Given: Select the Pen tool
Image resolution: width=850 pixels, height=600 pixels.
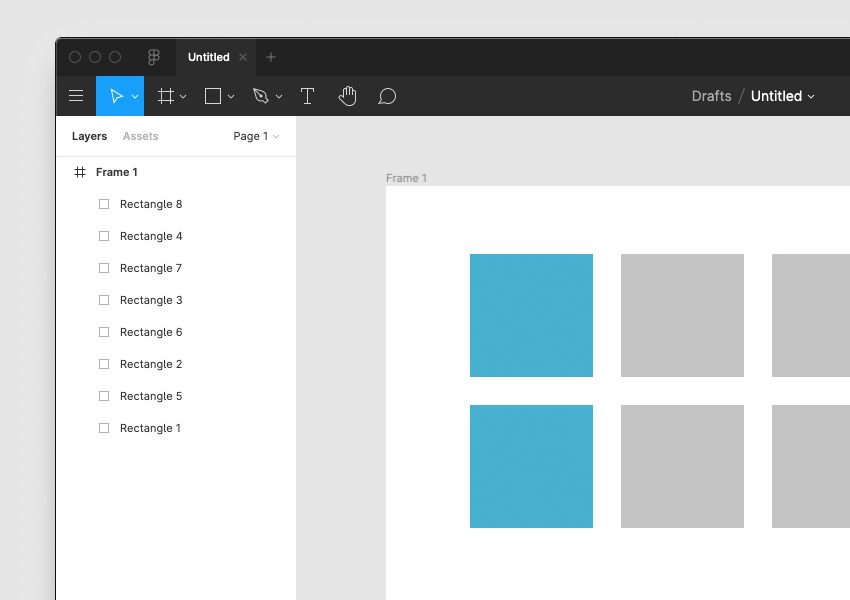Looking at the screenshot, I should click(x=260, y=96).
